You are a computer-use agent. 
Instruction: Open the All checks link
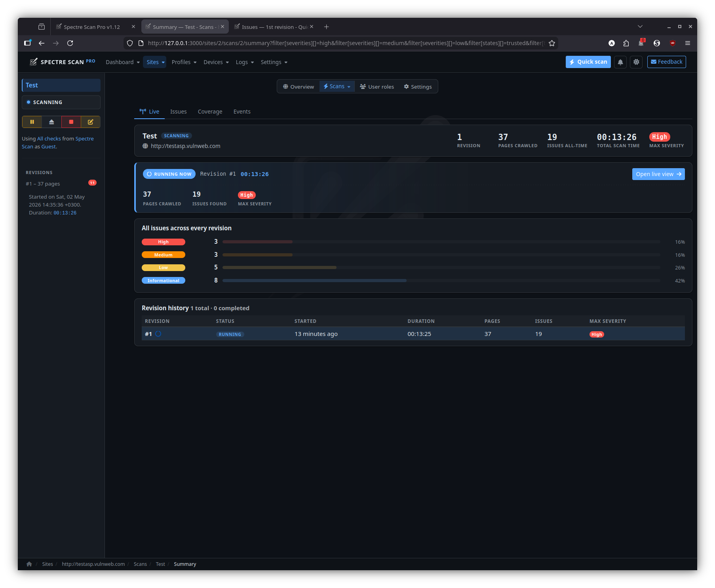click(49, 139)
